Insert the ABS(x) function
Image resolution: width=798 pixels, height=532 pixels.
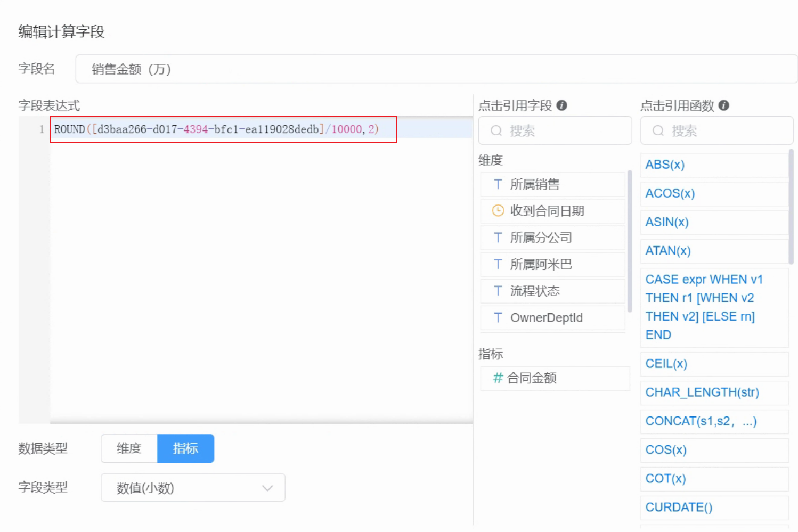click(714, 165)
